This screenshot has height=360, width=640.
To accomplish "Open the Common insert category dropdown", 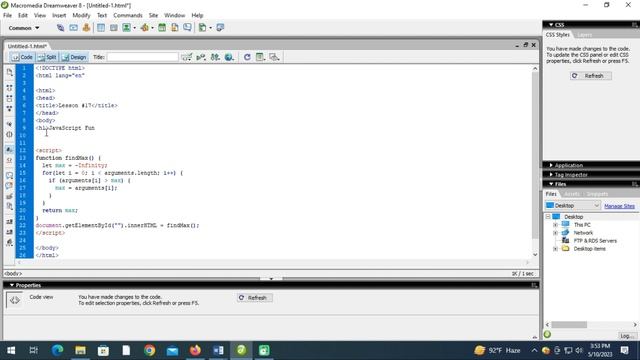I will (24, 28).
